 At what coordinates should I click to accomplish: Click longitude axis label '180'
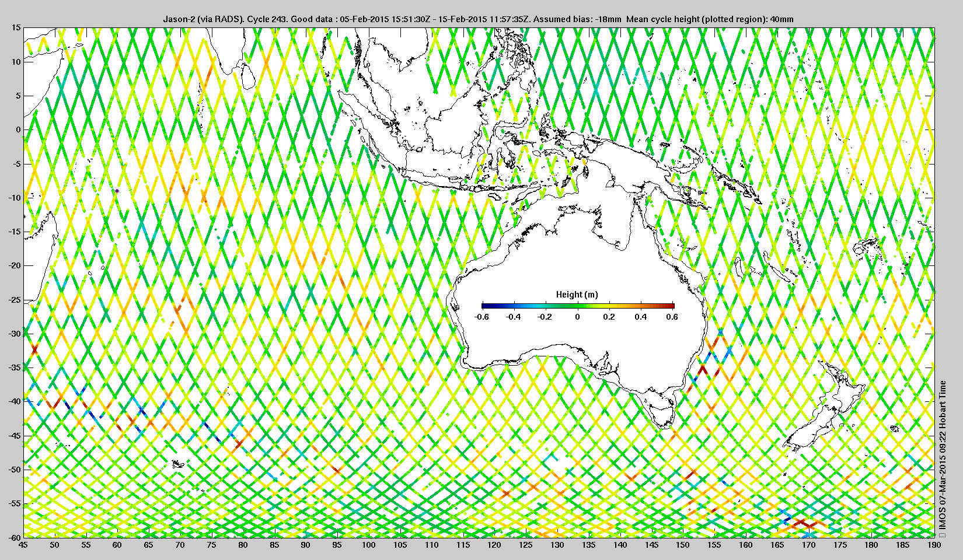871,545
